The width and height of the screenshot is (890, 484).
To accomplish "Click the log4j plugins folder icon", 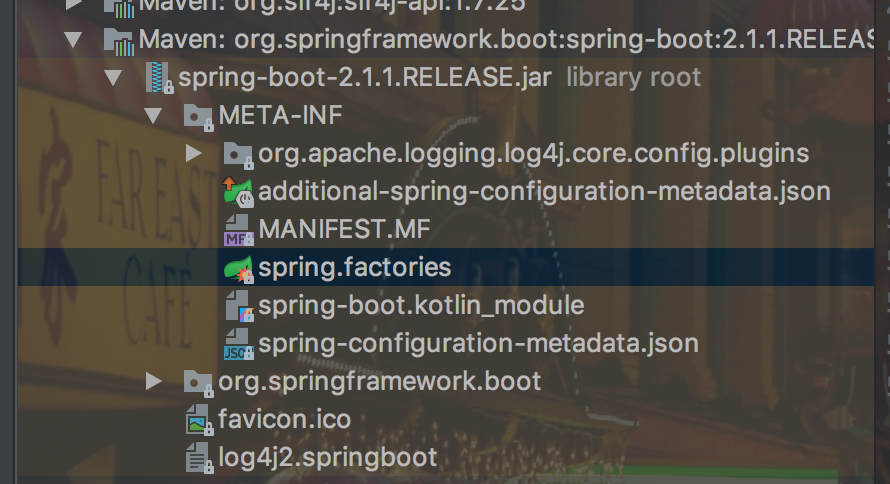I will tap(238, 155).
